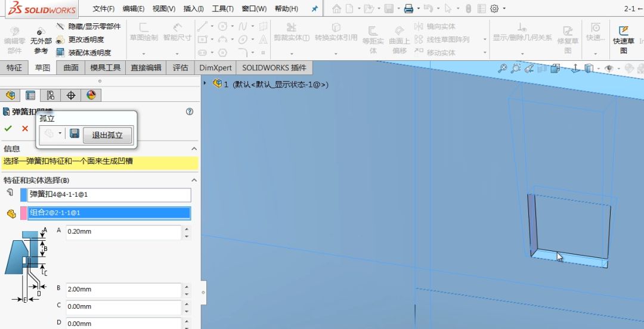Open the DimXpertManager crosshair tab
This screenshot has height=329, width=644.
click(x=70, y=95)
